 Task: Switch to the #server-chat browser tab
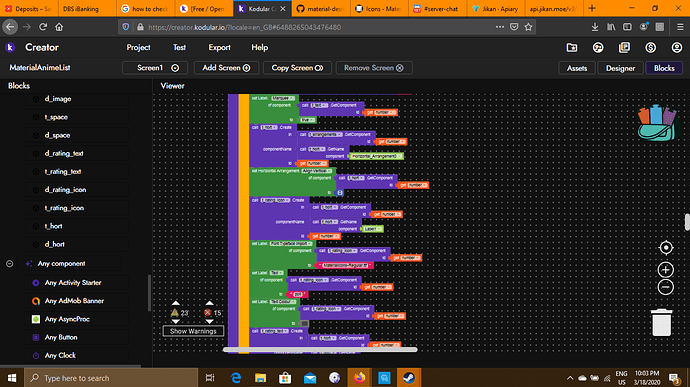click(438, 8)
